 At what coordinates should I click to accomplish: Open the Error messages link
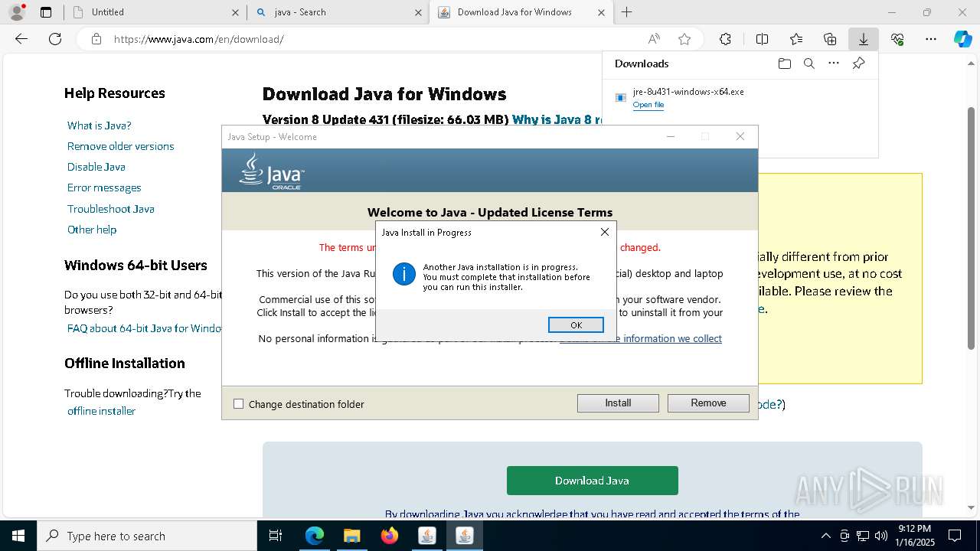104,187
